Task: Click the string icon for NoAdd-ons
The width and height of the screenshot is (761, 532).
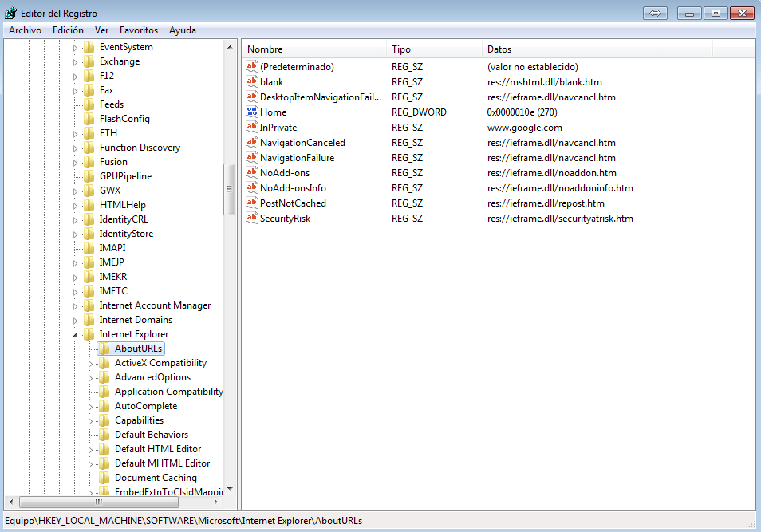Action: click(x=251, y=172)
